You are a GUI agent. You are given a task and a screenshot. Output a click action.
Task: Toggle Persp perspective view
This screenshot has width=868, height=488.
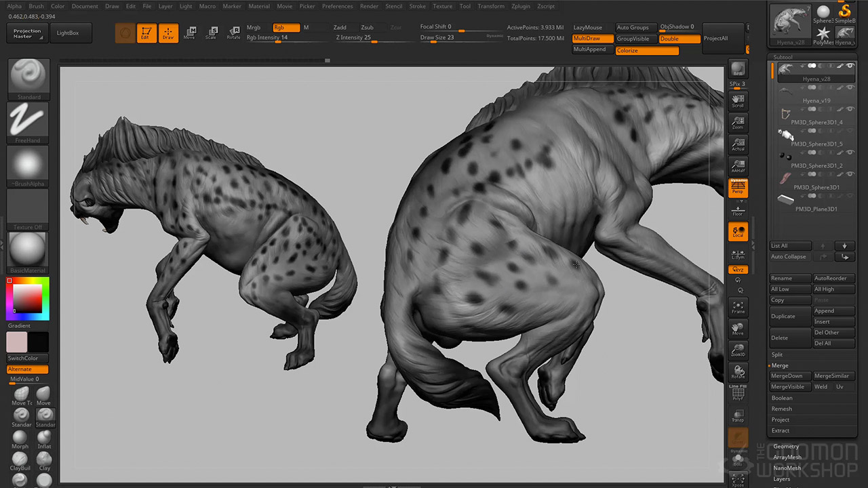(x=738, y=188)
